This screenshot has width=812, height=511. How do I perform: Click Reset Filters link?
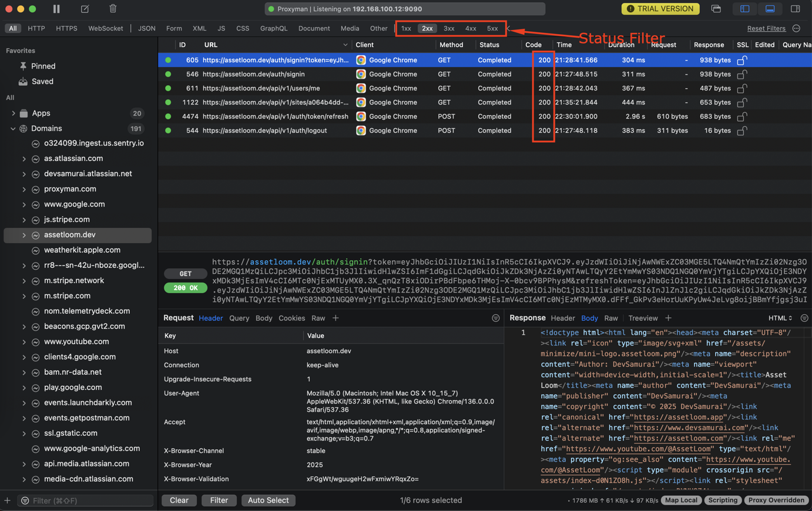(x=766, y=28)
